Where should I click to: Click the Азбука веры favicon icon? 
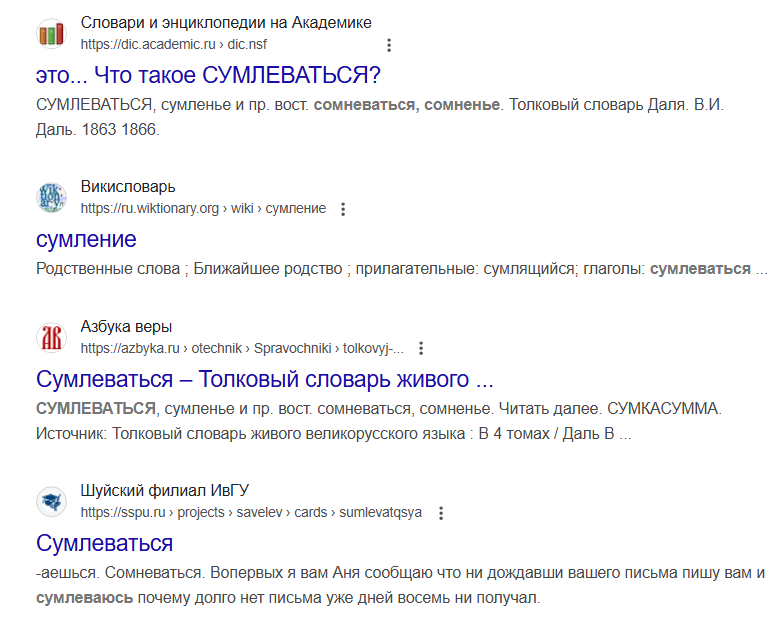point(51,338)
